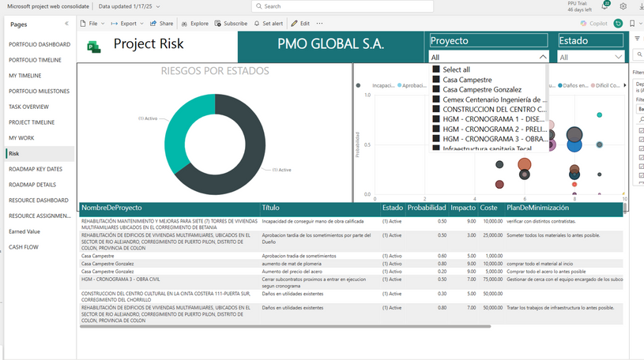Click the teal Activo donut segment

tap(178, 131)
